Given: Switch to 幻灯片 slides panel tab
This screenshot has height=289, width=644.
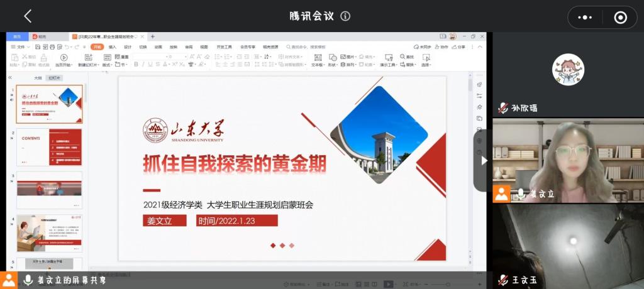Looking at the screenshot, I should click(54, 77).
